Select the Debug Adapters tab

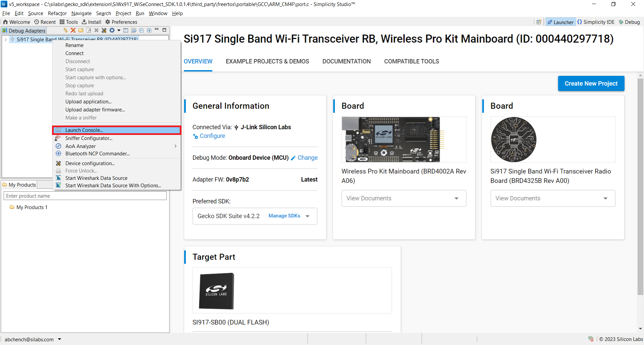click(x=24, y=31)
